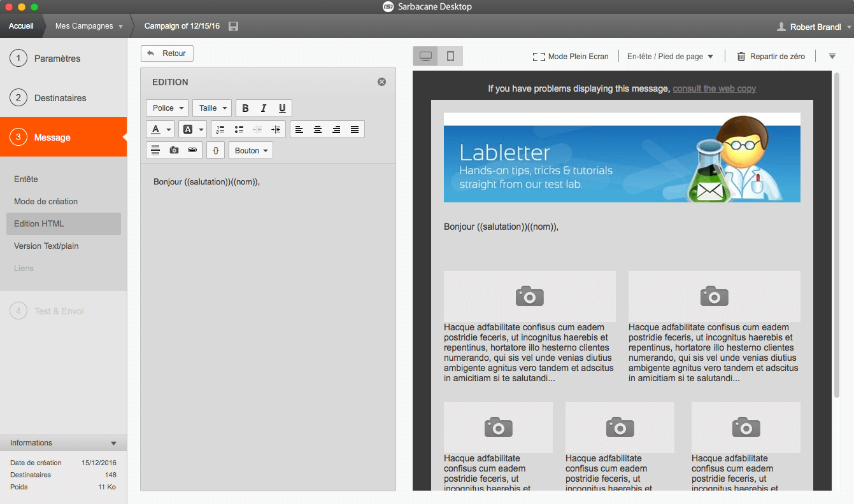Insert a hyperlink with the chain icon
Viewport: 854px width, 504px height.
click(192, 150)
